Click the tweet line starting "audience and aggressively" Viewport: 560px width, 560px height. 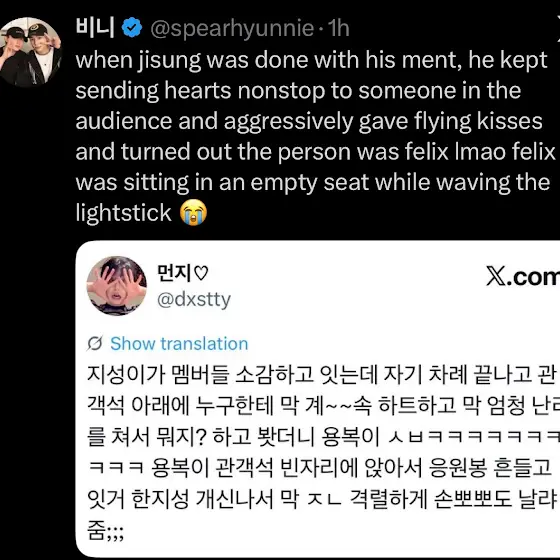tap(309, 121)
